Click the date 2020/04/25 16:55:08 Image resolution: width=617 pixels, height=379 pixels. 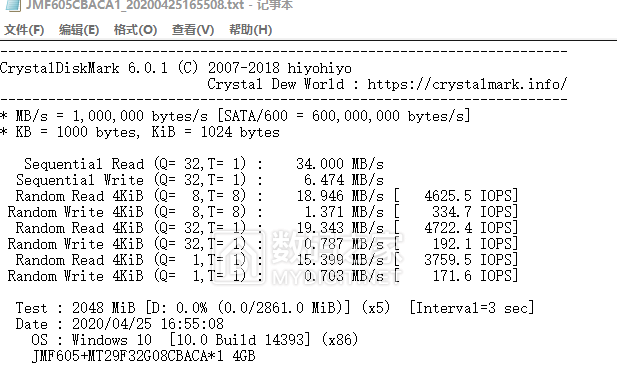pyautogui.click(x=148, y=324)
